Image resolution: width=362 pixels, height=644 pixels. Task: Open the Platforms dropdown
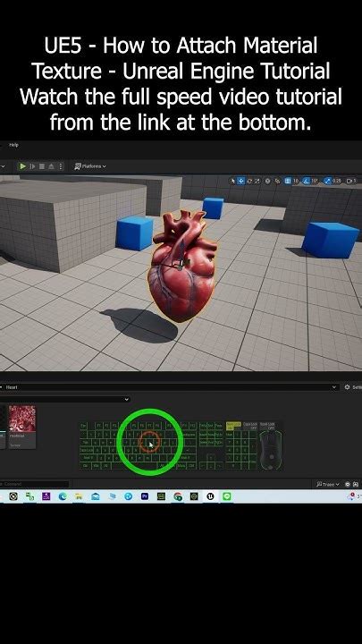(x=90, y=166)
